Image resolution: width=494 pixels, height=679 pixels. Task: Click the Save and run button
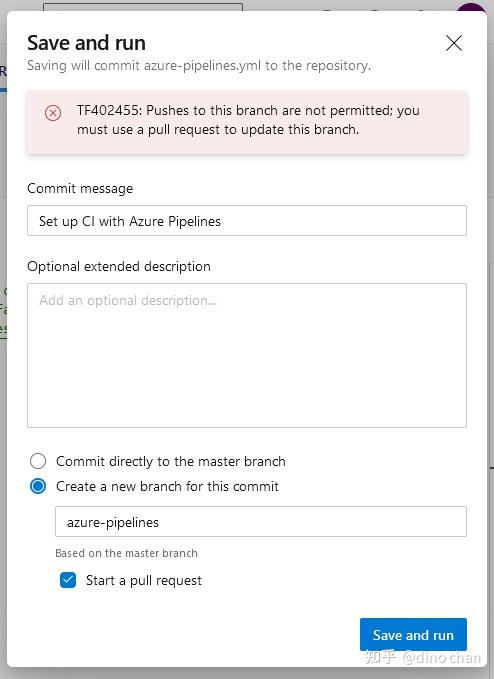tap(413, 634)
